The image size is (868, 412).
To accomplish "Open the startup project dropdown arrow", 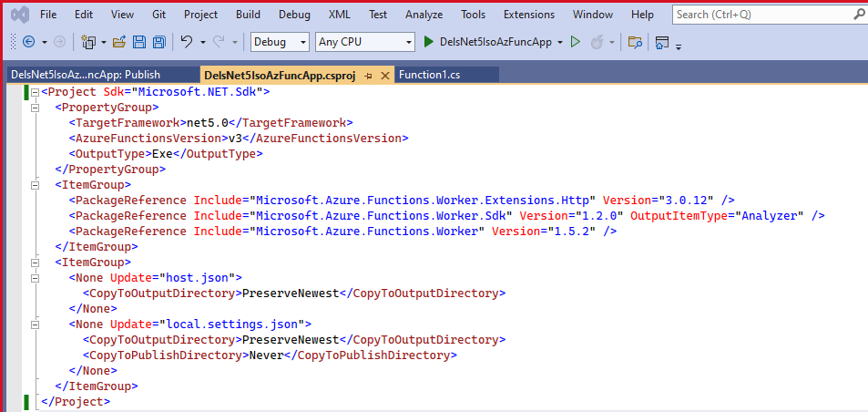I will tap(559, 42).
